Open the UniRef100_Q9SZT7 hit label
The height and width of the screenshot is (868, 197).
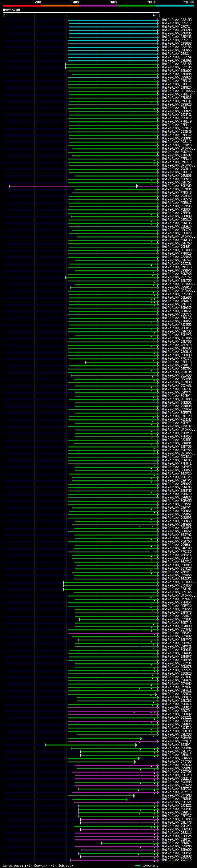[177, 23]
